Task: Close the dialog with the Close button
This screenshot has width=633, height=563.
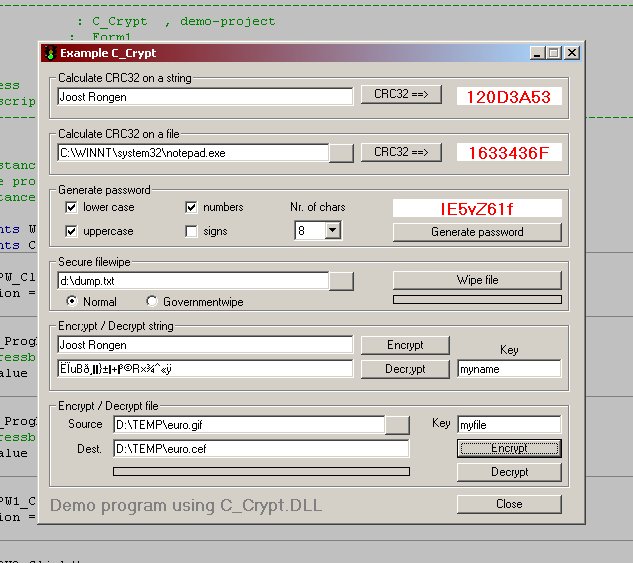Action: tap(509, 504)
